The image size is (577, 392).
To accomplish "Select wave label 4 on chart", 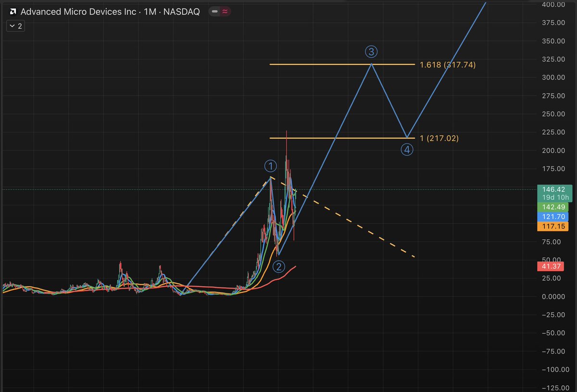I will pos(407,150).
